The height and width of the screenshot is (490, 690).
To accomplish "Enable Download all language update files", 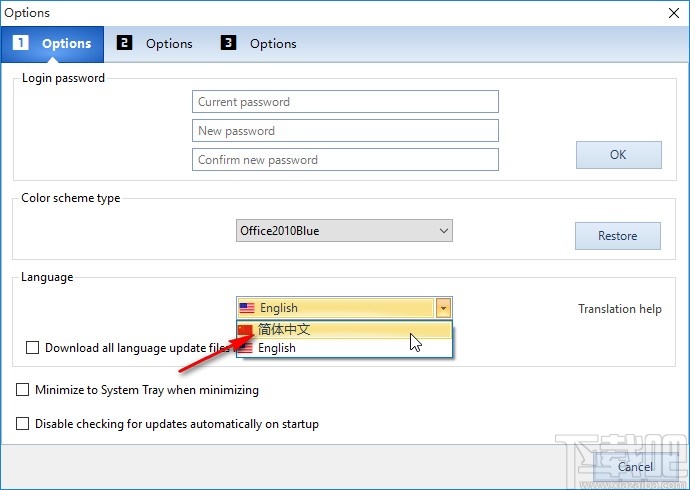I will pos(33,348).
